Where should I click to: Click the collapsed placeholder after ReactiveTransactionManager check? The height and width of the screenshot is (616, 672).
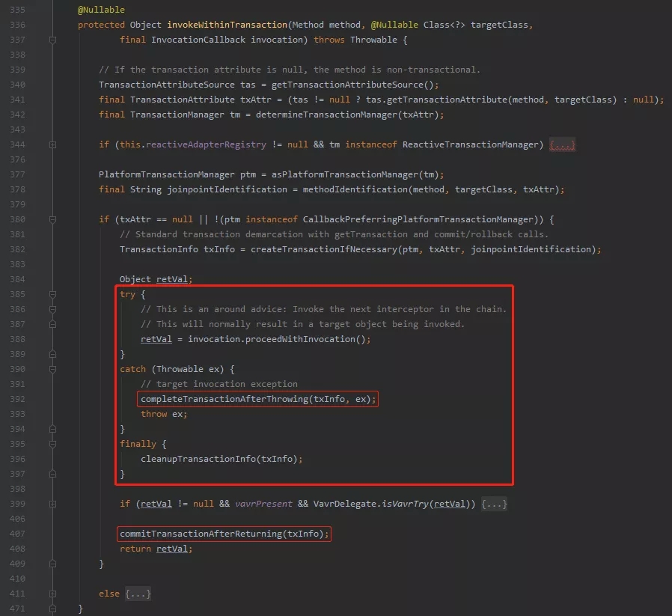pyautogui.click(x=562, y=144)
